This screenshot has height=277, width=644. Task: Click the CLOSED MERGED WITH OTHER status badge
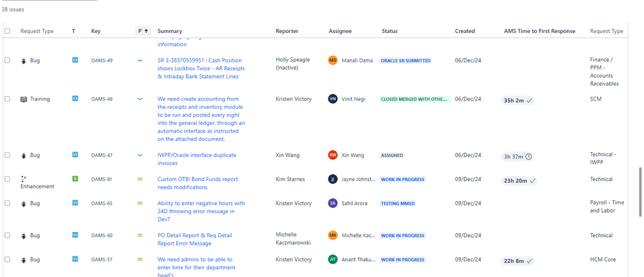415,99
